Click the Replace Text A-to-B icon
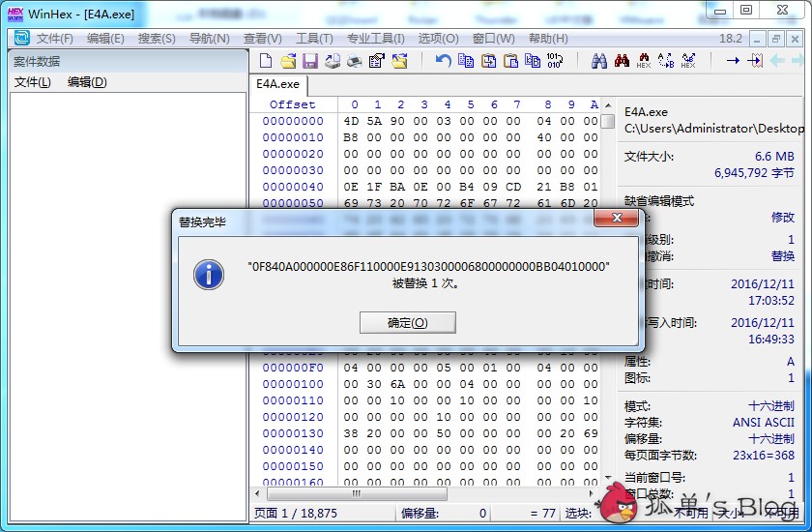 (666, 61)
